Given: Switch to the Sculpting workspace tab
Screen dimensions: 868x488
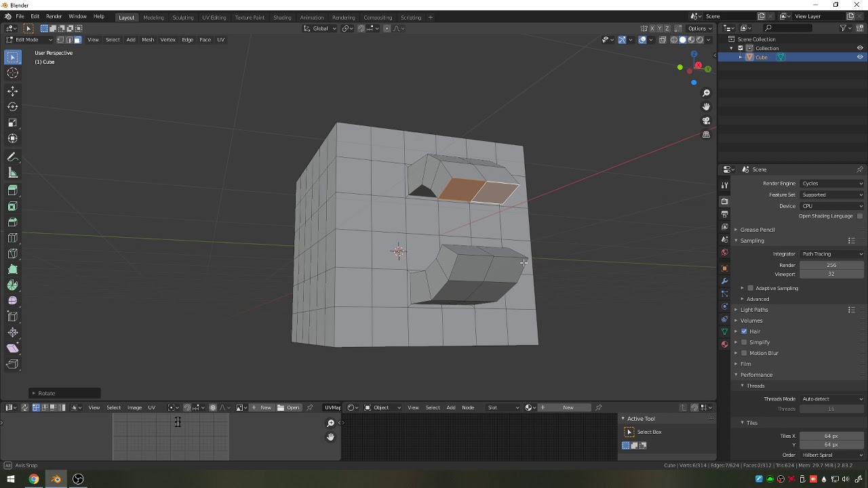Looking at the screenshot, I should tap(182, 18).
